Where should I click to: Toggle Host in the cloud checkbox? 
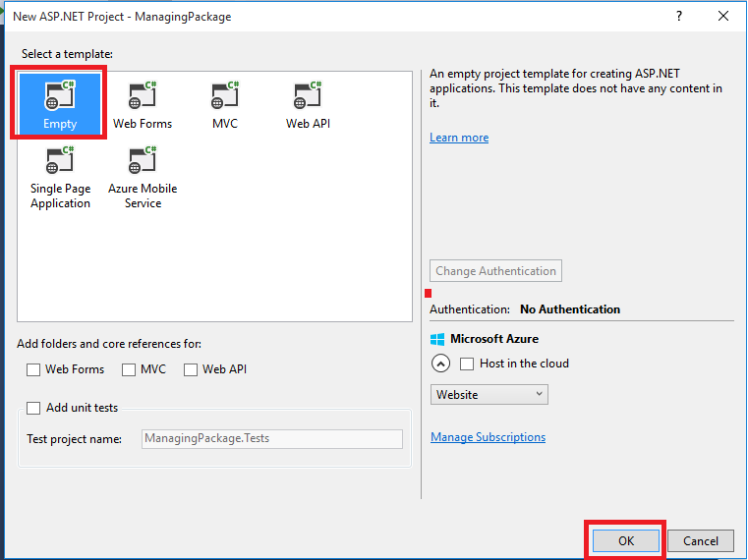point(467,364)
